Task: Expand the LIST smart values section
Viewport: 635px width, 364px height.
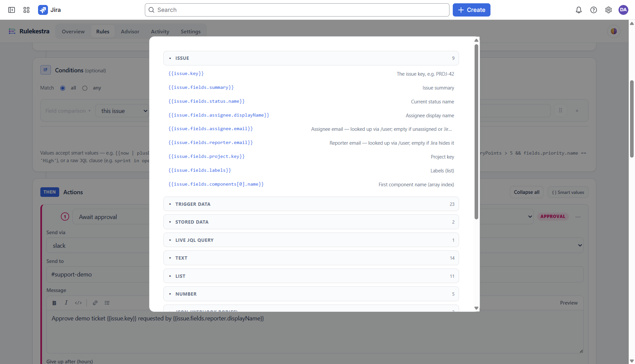Action: click(x=311, y=276)
